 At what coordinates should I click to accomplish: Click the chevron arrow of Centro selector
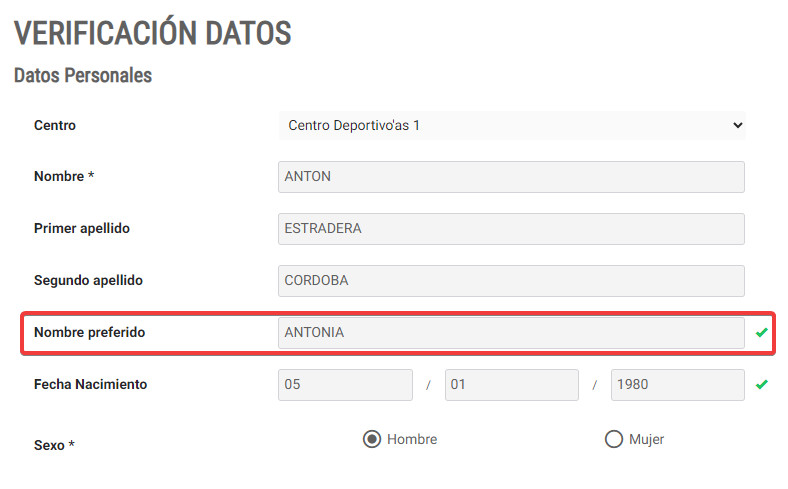tap(737, 125)
